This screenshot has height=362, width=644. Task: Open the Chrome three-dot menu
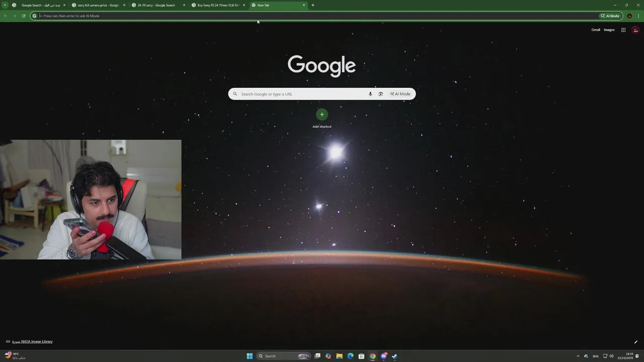coord(638,16)
